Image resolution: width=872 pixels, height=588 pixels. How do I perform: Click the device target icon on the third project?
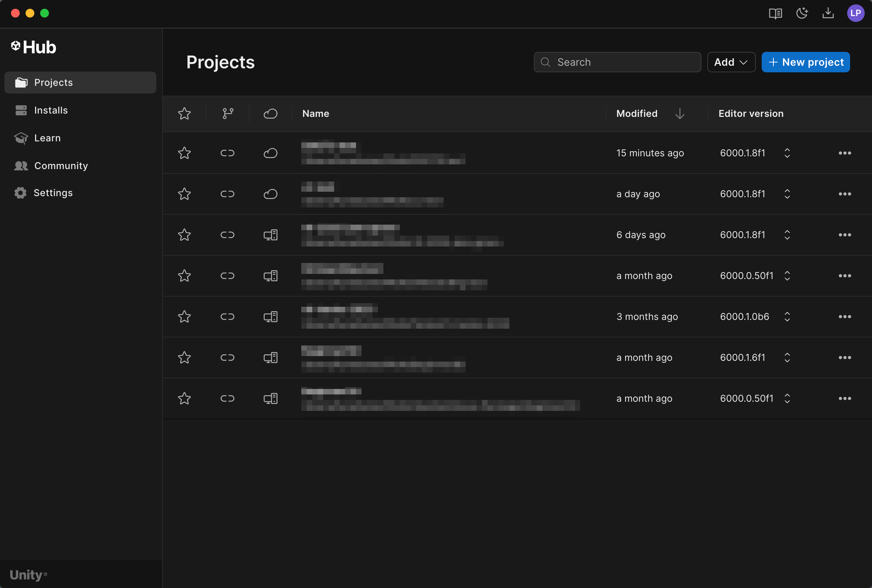pos(271,235)
